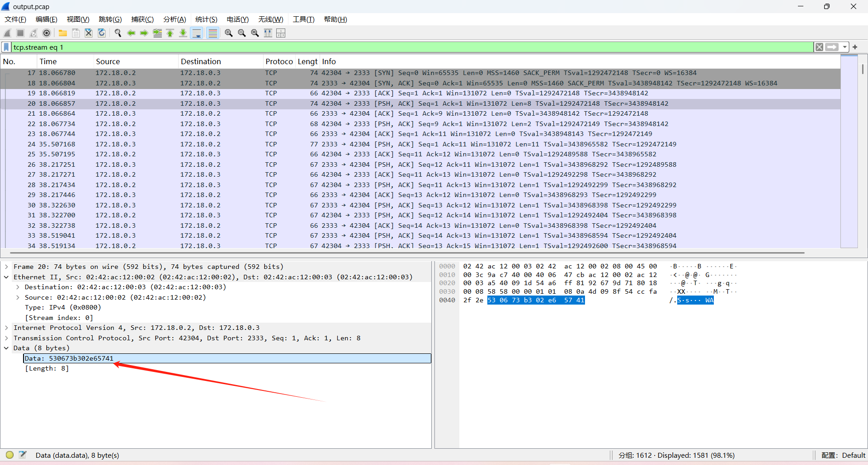Viewport: 868px width, 465px height.
Task: Collapse the Data (8 bytes) section
Action: click(x=7, y=348)
